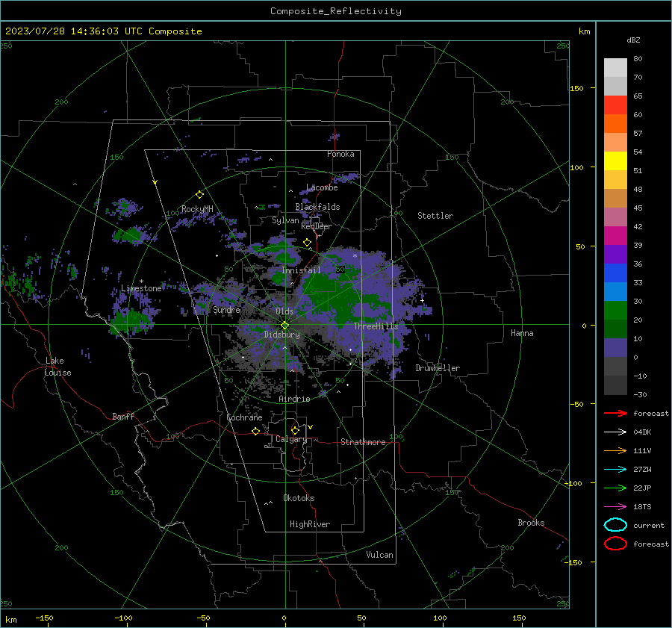Select the HighRiver label

tap(310, 524)
